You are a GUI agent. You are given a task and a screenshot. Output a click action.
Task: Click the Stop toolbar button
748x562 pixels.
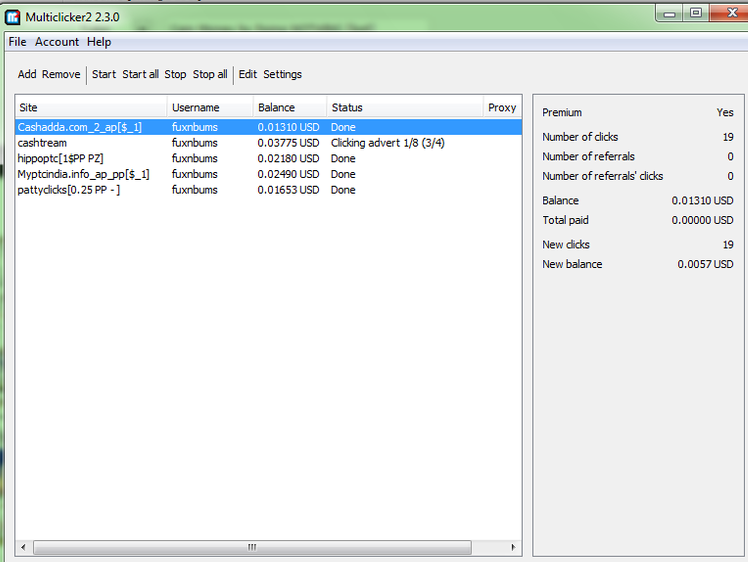pyautogui.click(x=175, y=74)
